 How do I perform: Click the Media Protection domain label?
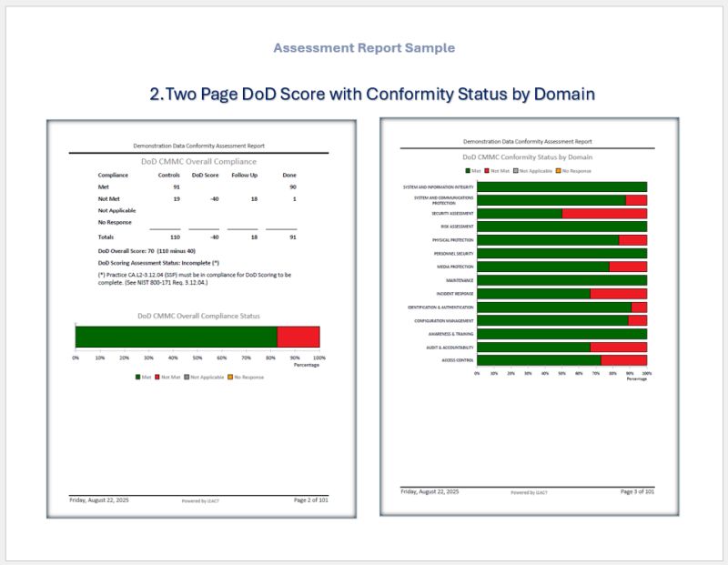tap(455, 267)
